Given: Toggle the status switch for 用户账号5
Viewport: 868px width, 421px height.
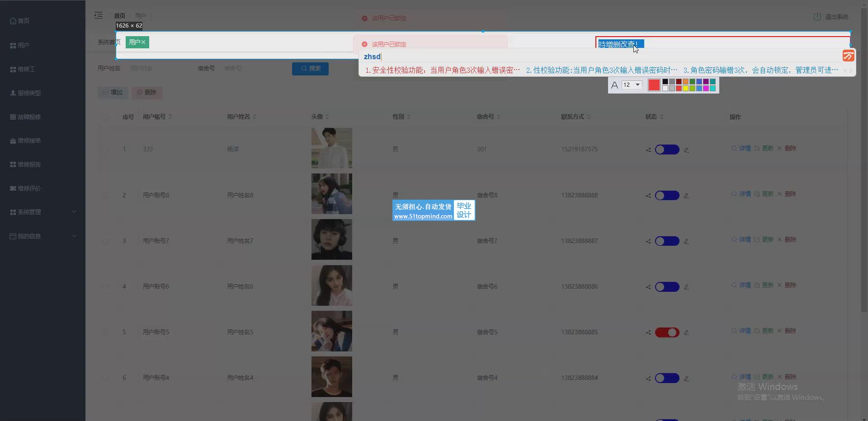Looking at the screenshot, I should [x=667, y=332].
